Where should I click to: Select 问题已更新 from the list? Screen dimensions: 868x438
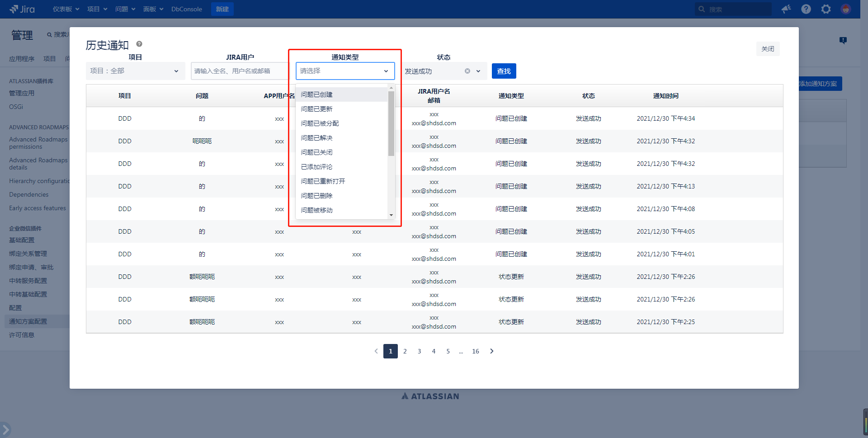[317, 109]
